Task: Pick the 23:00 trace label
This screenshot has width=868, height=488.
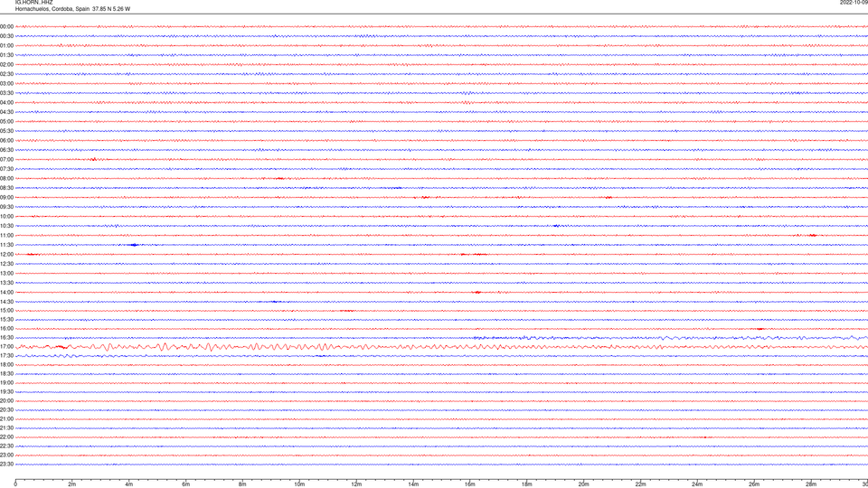Action: (6, 455)
